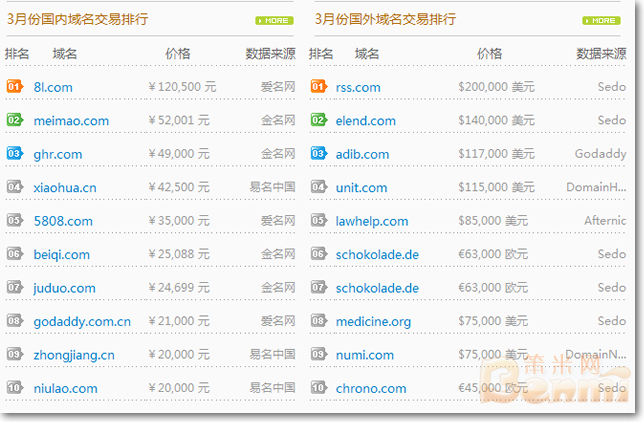644x422 pixels.
Task: Click the 06 rank badge beside beiqi.com
Action: (x=15, y=254)
